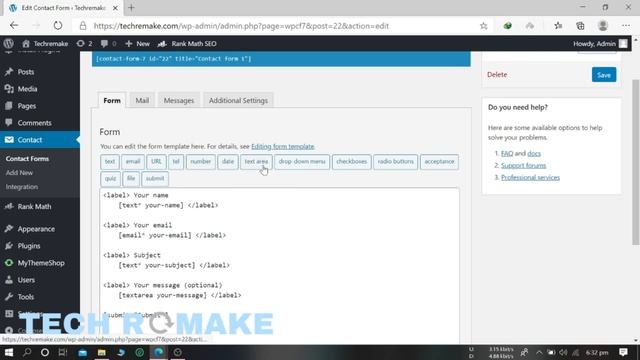Select the contact-form-7 shortcode field

pyautogui.click(x=281, y=59)
